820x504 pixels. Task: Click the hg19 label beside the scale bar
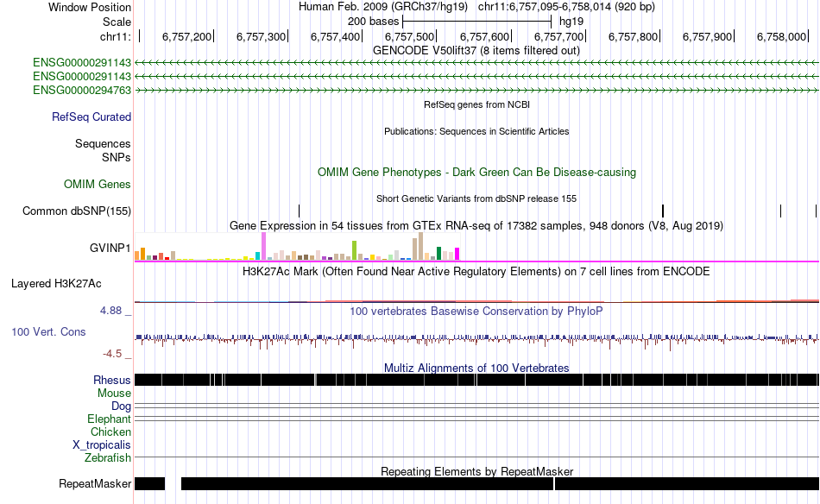(571, 22)
